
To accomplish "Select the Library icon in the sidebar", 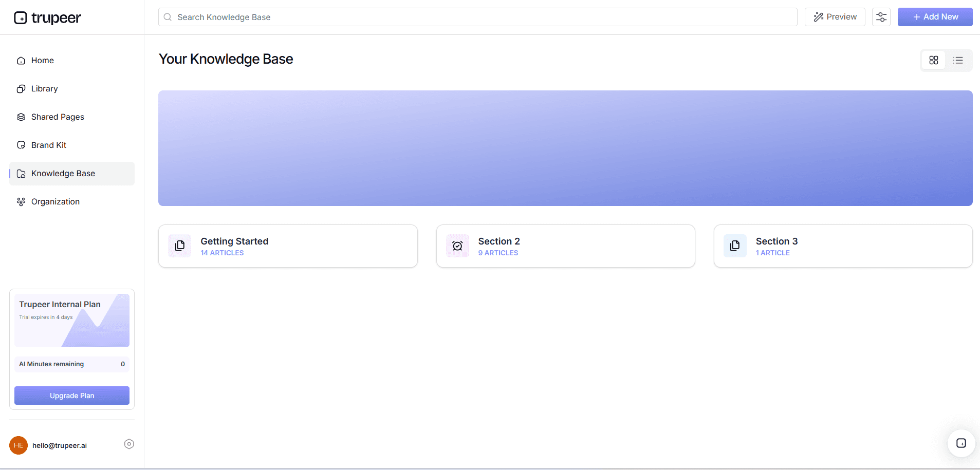I will (21, 88).
